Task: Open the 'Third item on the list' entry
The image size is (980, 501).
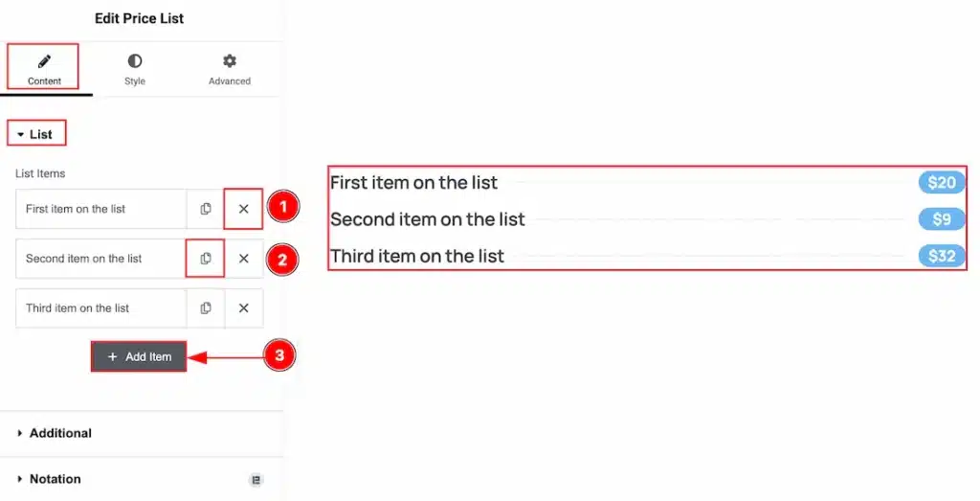Action: click(100, 308)
